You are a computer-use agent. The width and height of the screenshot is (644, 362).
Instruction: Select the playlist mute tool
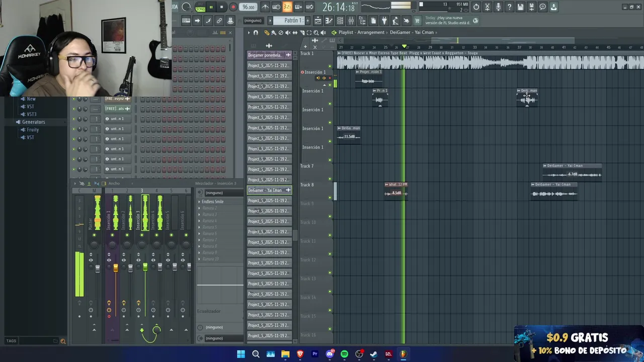point(288,33)
